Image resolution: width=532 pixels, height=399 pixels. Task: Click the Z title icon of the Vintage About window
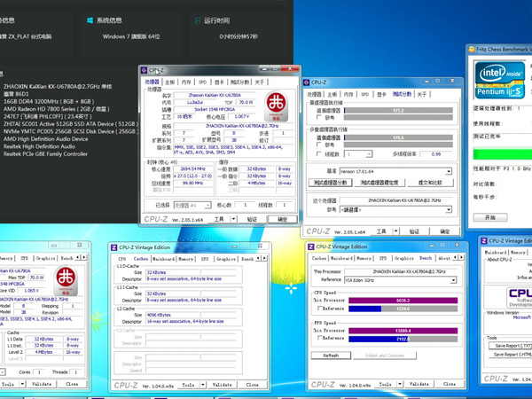tap(484, 240)
